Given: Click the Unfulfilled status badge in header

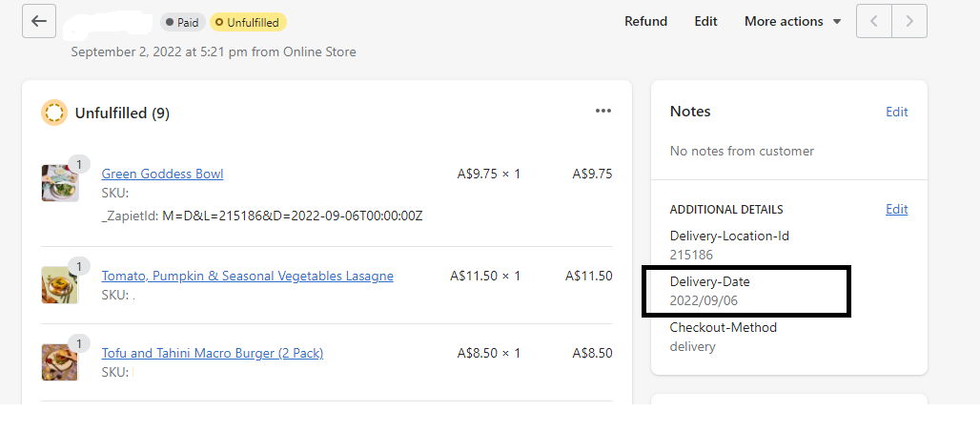Looking at the screenshot, I should tap(247, 22).
